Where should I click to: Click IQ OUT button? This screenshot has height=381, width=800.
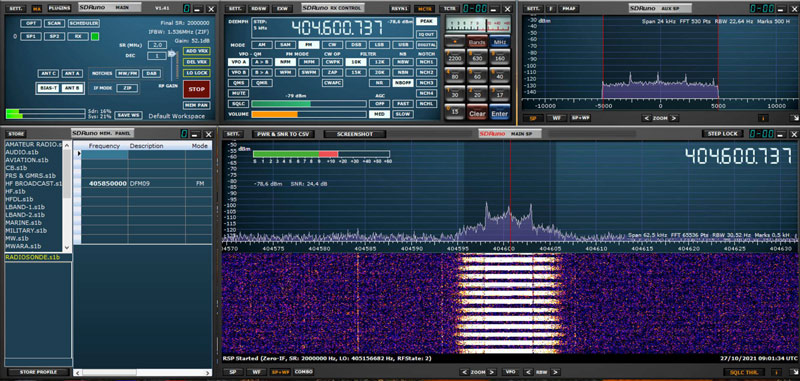click(427, 34)
